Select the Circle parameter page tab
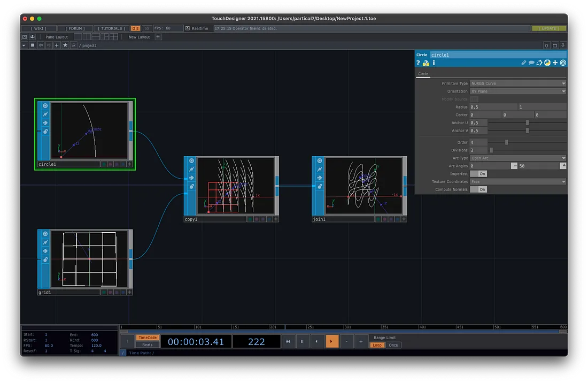Viewport: 588px width, 383px height. (x=423, y=74)
